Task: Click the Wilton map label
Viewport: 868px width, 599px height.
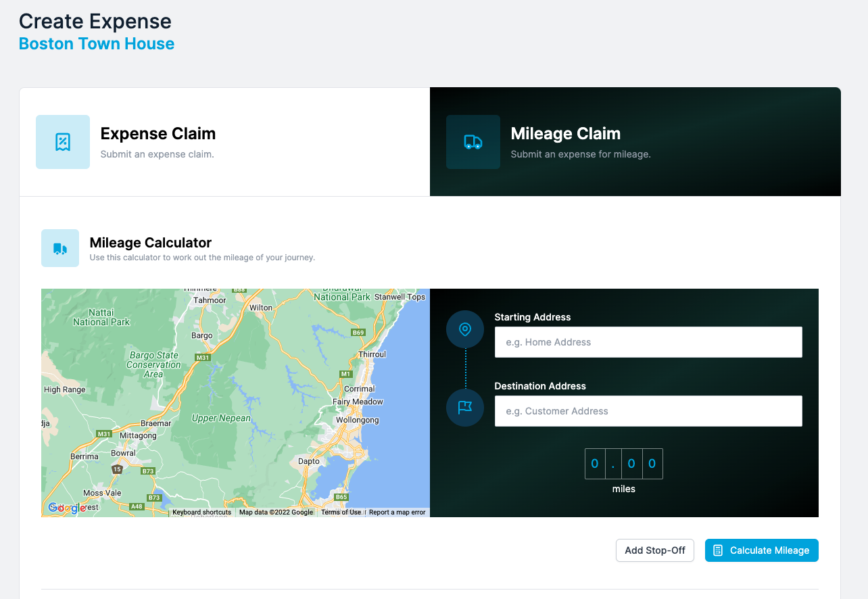Action: 261,308
